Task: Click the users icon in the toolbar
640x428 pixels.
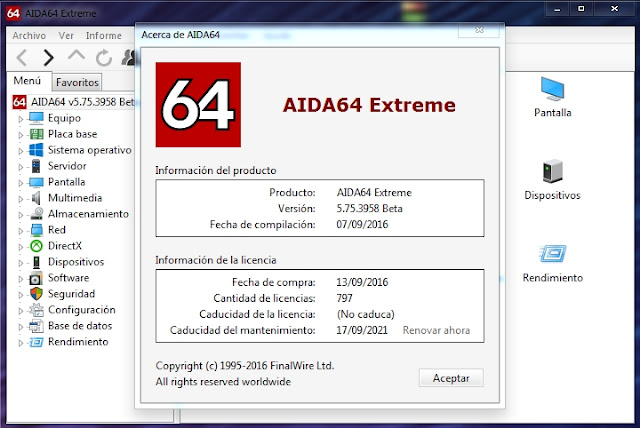Action: [128, 58]
